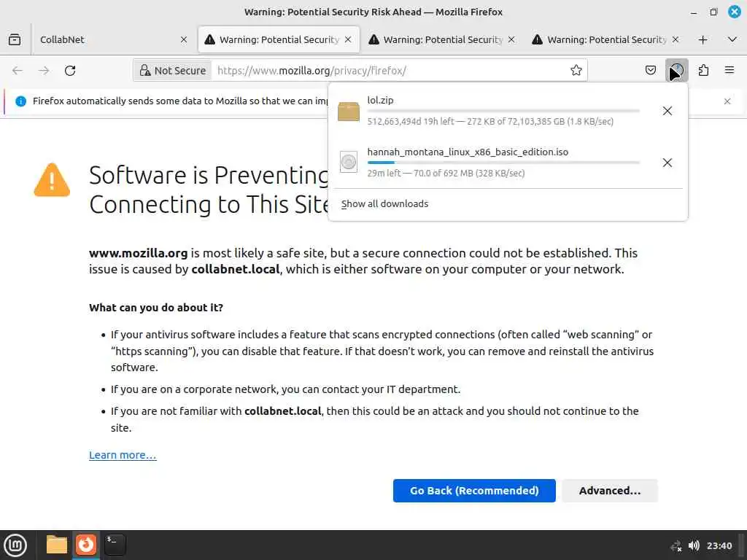Image resolution: width=747 pixels, height=560 pixels.
Task: Cancel the hannah_montana ISO download
Action: pos(667,163)
